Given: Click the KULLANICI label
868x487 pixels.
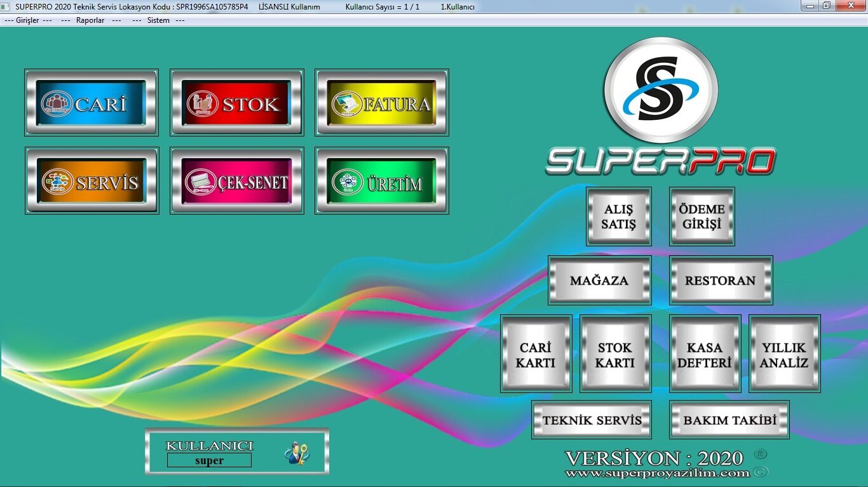Looking at the screenshot, I should click(x=209, y=446).
